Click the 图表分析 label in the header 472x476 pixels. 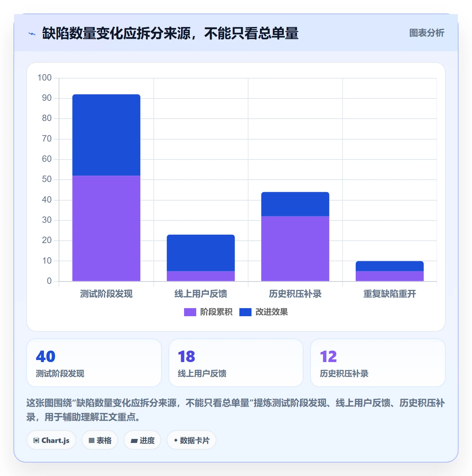pyautogui.click(x=426, y=33)
